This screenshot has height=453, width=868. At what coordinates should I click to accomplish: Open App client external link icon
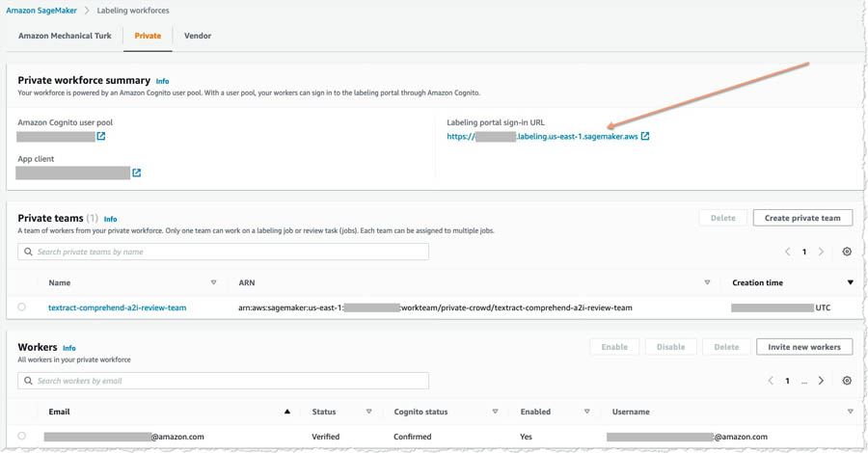point(136,173)
